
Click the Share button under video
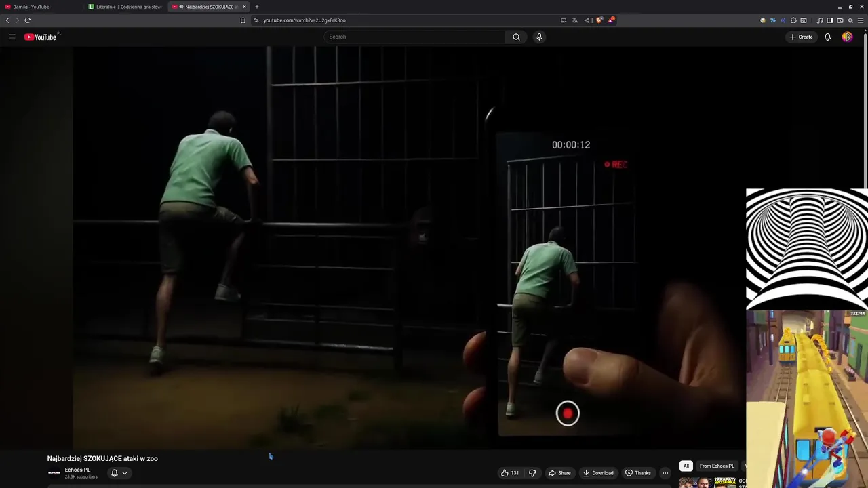click(x=559, y=473)
